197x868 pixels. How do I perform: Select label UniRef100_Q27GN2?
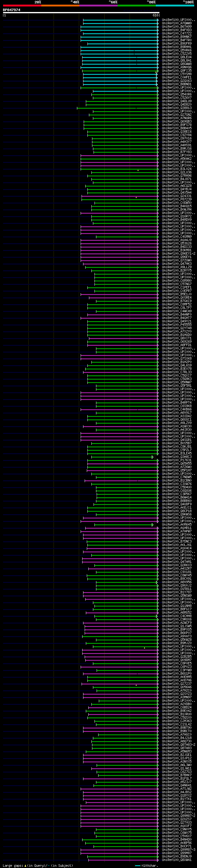pyautogui.click(x=176, y=115)
